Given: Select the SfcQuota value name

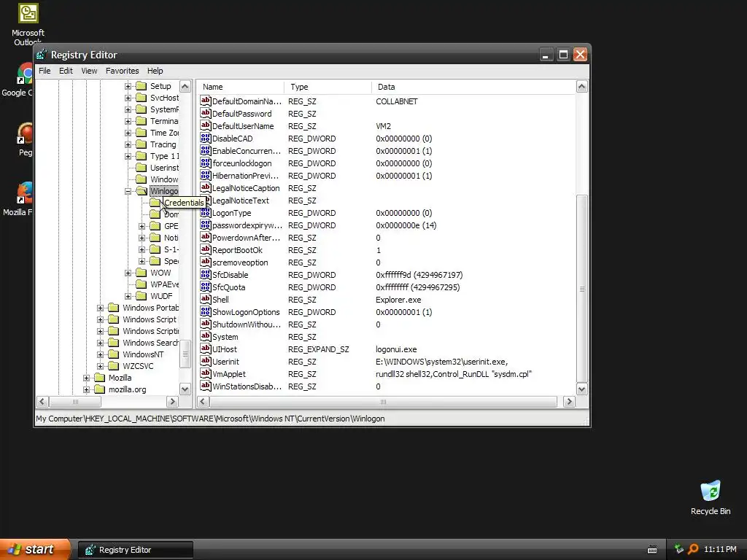Looking at the screenshot, I should (x=228, y=287).
